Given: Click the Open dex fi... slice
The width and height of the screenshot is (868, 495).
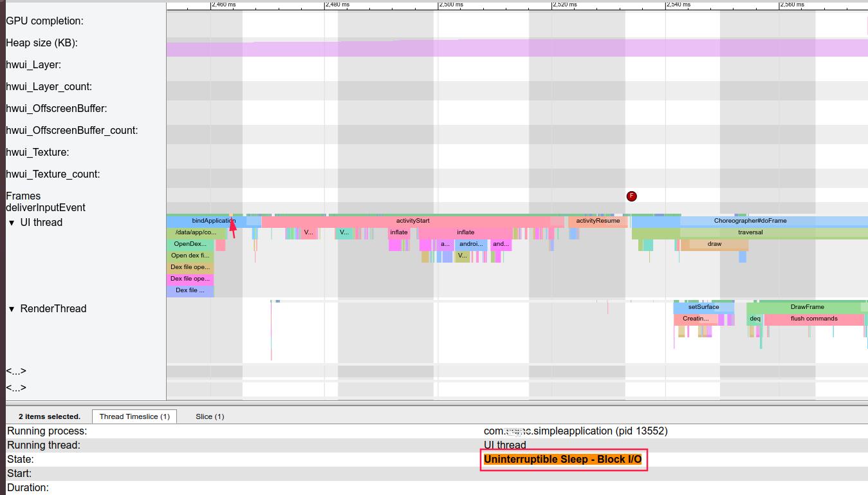Looking at the screenshot, I should (x=190, y=256).
